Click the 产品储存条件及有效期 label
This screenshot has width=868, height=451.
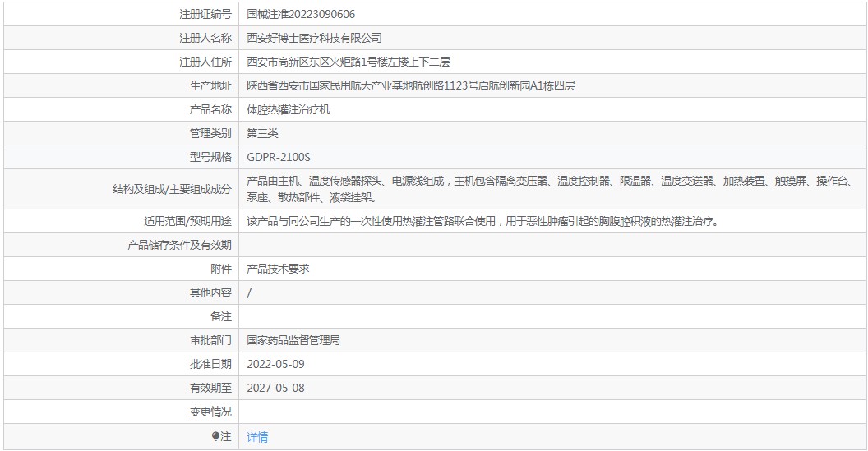(179, 245)
